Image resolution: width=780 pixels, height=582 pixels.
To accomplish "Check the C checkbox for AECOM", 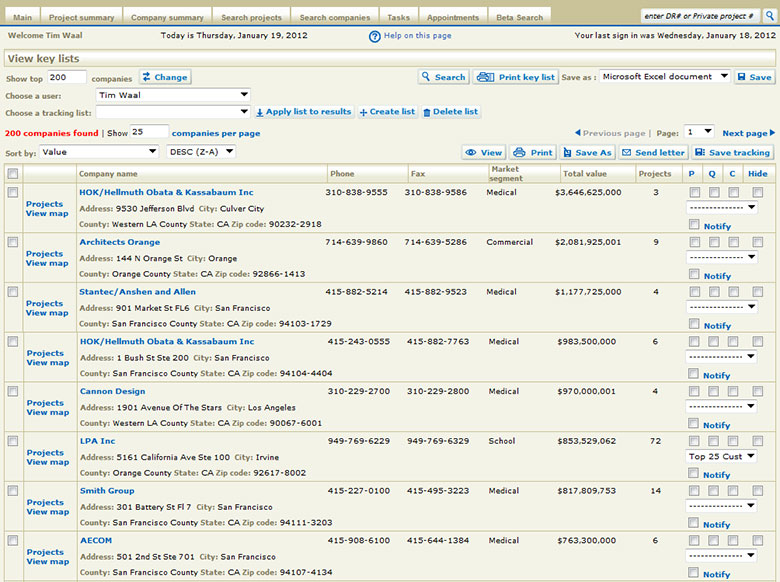I will click(x=733, y=541).
